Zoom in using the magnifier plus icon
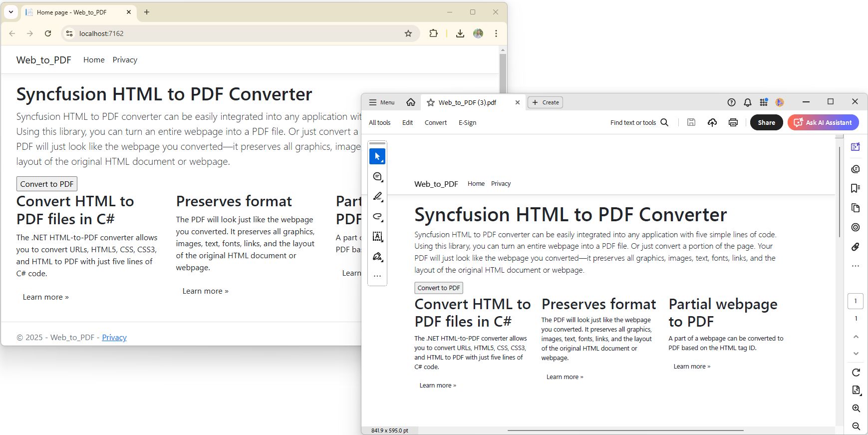Image resolution: width=868 pixels, height=435 pixels. tap(856, 408)
